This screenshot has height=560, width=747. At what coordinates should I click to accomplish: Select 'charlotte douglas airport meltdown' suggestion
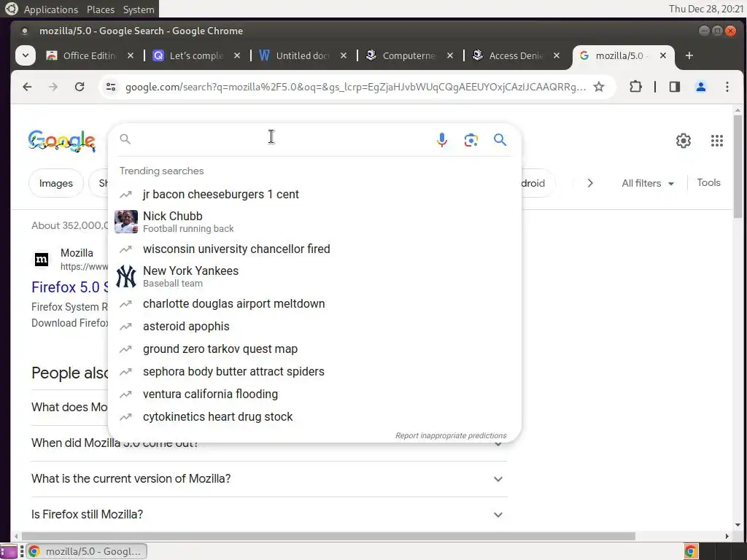(x=315, y=304)
